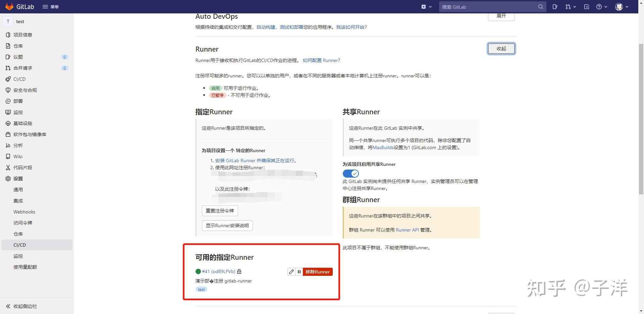644x314 pixels.
Task: Expand the Auto DevOps section via 展开
Action: (501, 16)
